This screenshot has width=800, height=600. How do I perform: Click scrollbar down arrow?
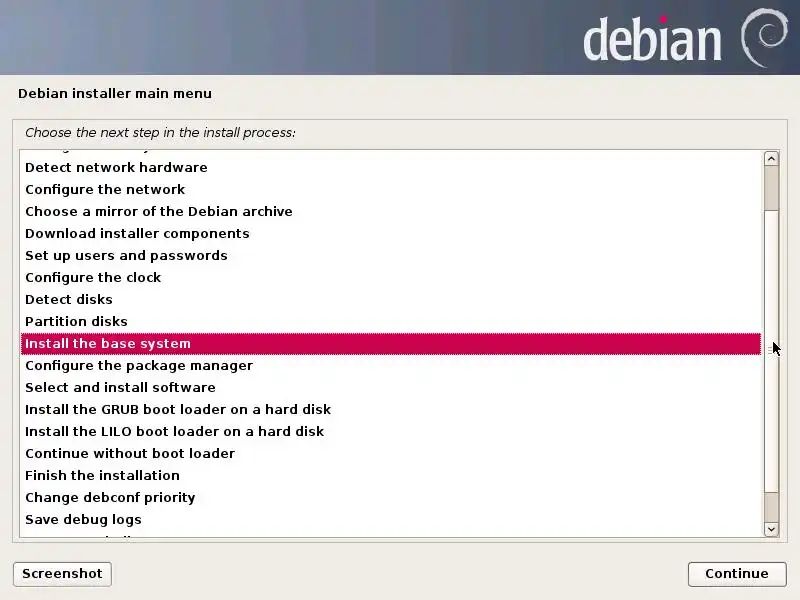pyautogui.click(x=771, y=529)
